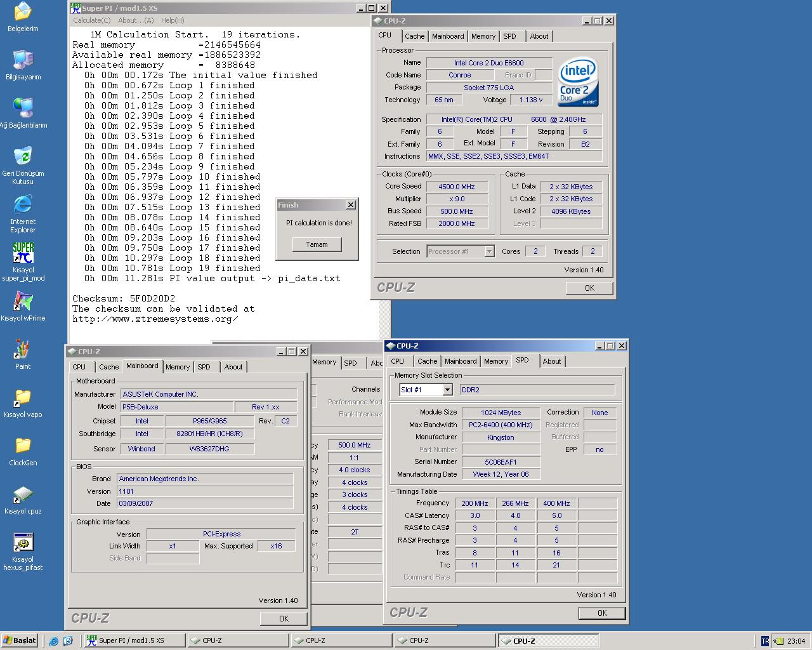Image resolution: width=812 pixels, height=650 pixels.
Task: Click Internet Explorer quick launch icon
Action: coord(54,641)
